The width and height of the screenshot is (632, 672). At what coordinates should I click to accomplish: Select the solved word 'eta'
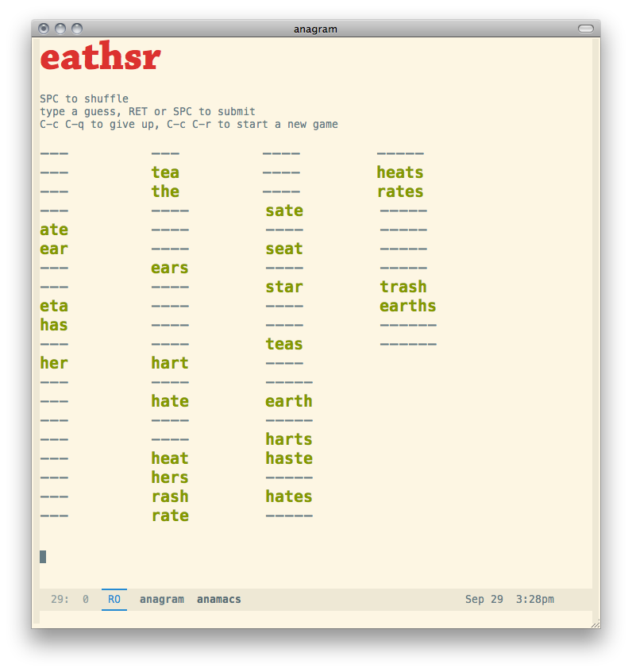click(54, 306)
